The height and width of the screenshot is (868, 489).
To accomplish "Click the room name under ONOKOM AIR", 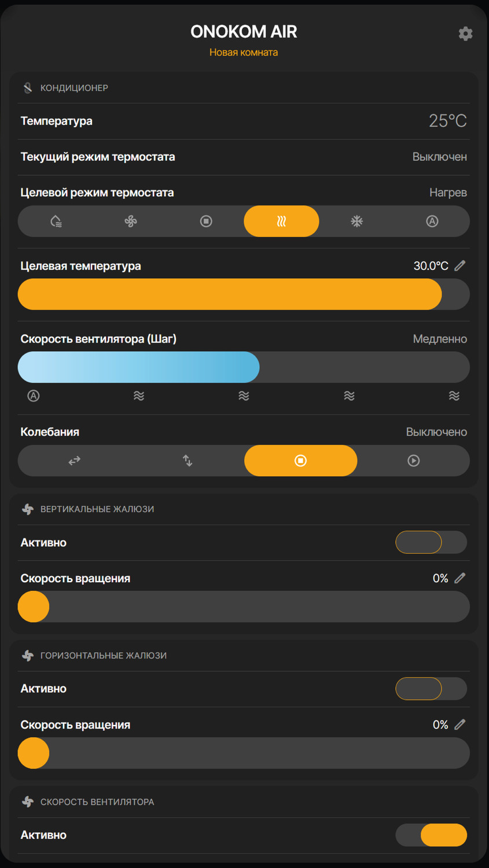I will (x=244, y=52).
